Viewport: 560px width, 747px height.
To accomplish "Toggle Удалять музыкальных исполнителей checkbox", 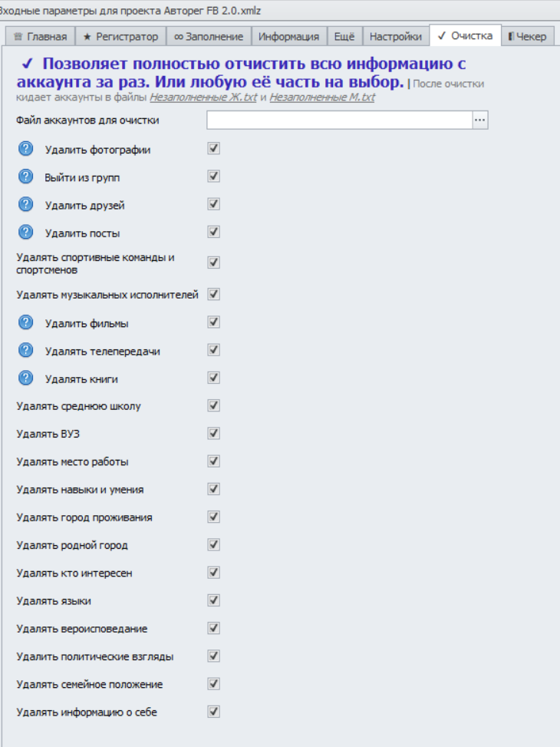I will (x=214, y=294).
